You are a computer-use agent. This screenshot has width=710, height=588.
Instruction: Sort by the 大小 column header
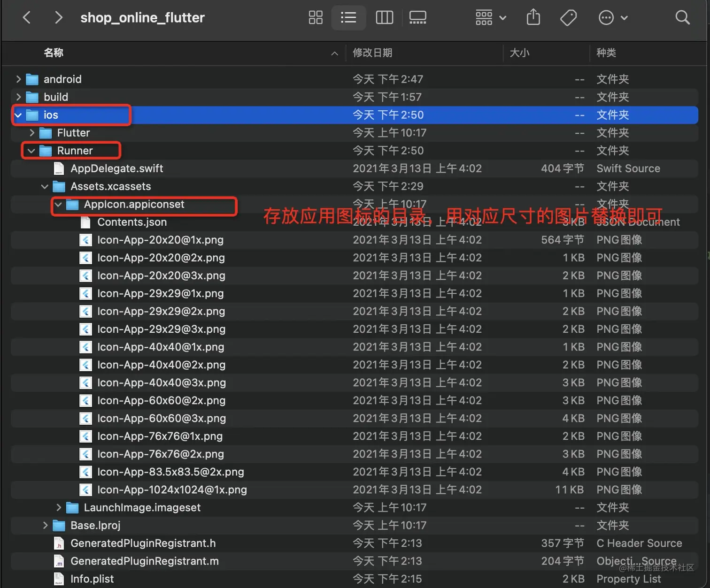point(519,53)
